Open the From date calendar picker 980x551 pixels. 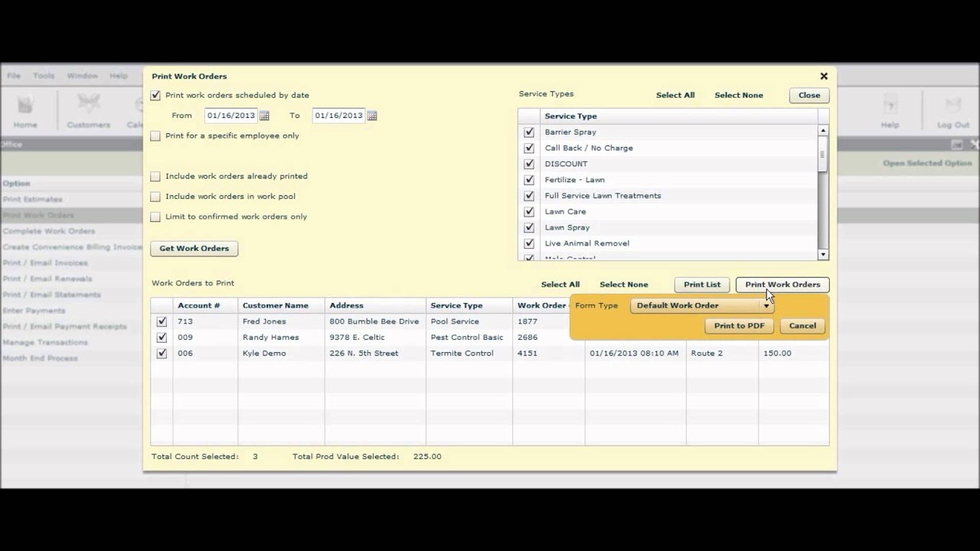264,116
